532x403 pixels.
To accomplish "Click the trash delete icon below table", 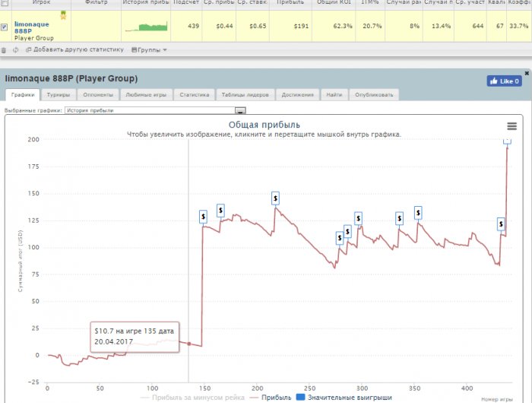I will click(x=4, y=50).
